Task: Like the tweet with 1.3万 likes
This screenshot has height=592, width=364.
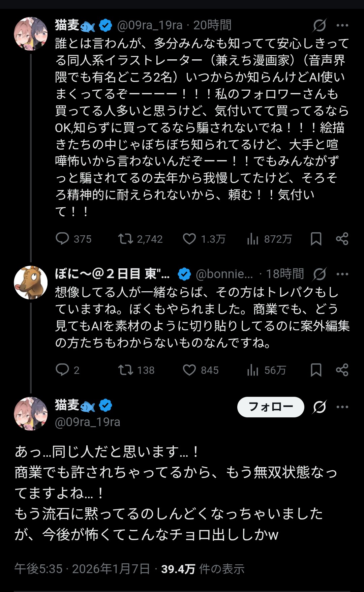Action: click(189, 239)
